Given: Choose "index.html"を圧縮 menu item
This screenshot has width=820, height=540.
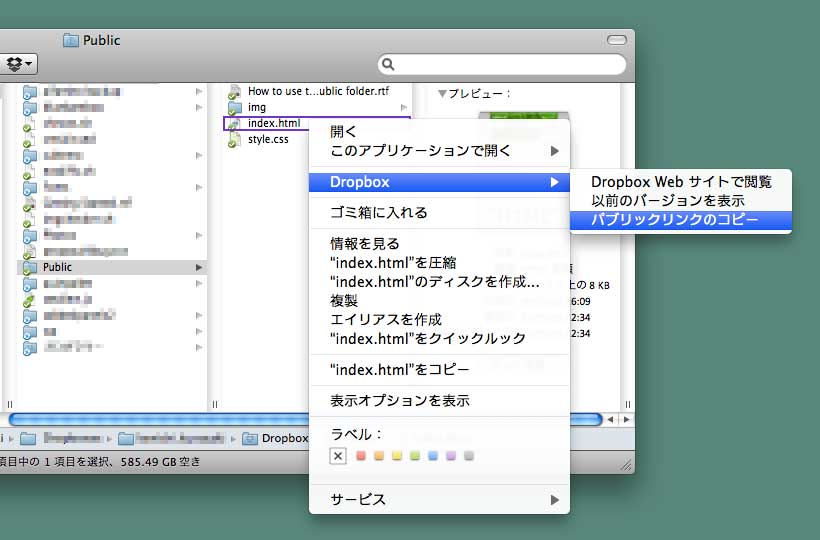Looking at the screenshot, I should (x=439, y=262).
